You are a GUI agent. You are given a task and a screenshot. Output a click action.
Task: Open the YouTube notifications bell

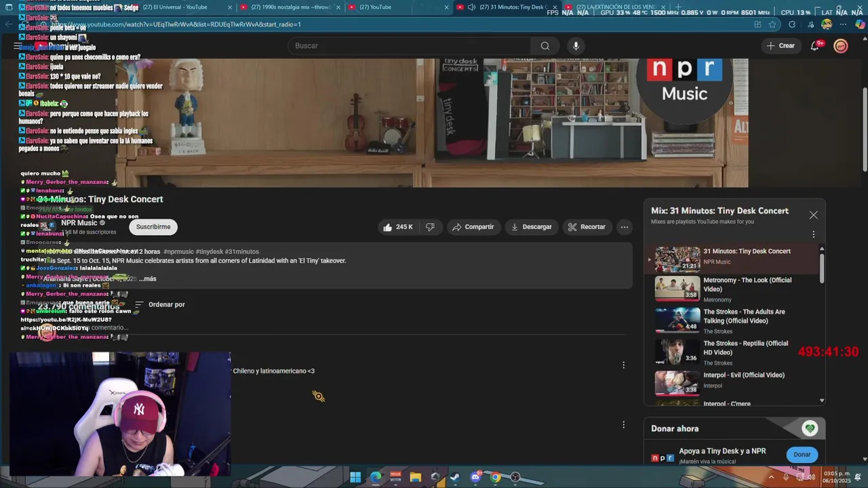coord(815,46)
